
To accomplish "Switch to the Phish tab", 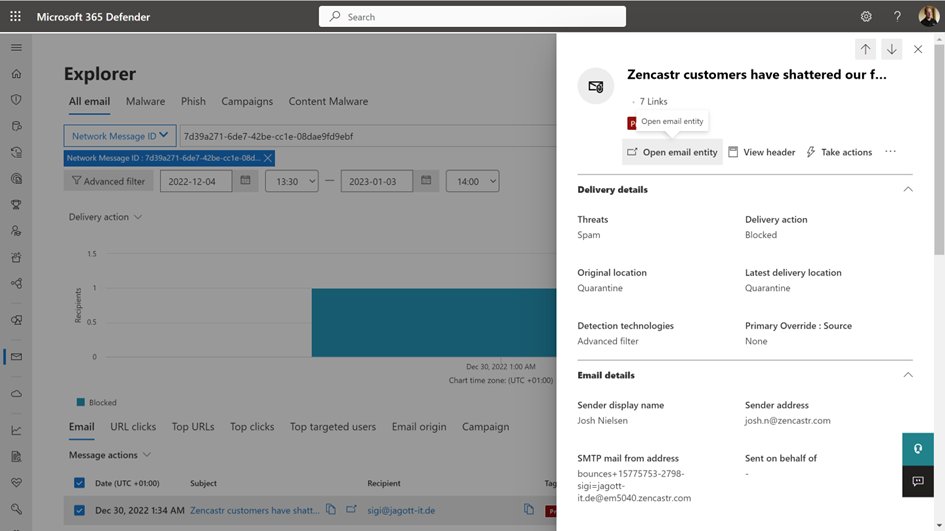I will point(193,101).
